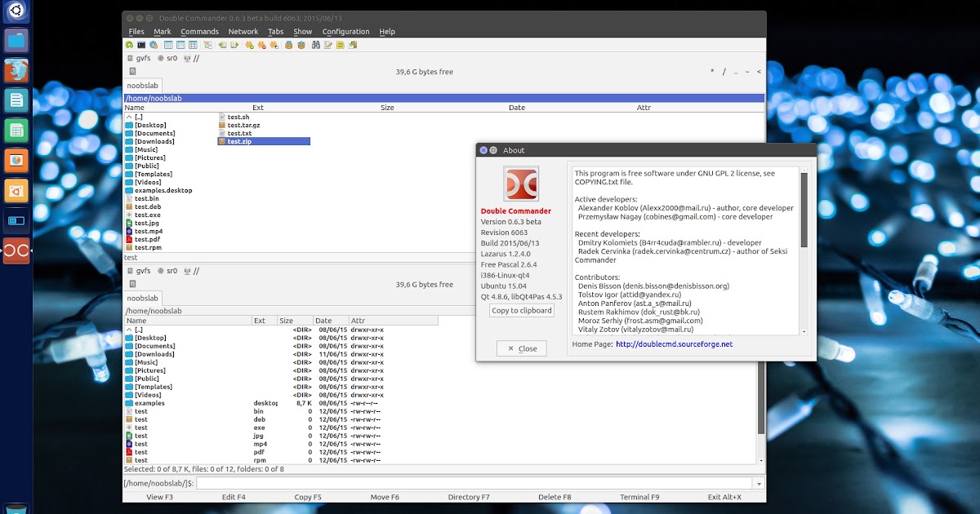The image size is (980, 514).
Task: Click the synchronize directories yellow folder icon
Action: [x=341, y=45]
